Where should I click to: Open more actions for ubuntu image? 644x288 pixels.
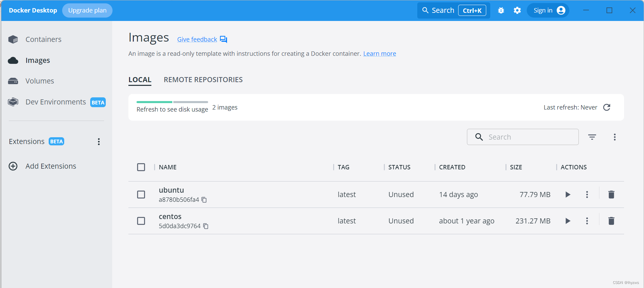[x=587, y=195]
